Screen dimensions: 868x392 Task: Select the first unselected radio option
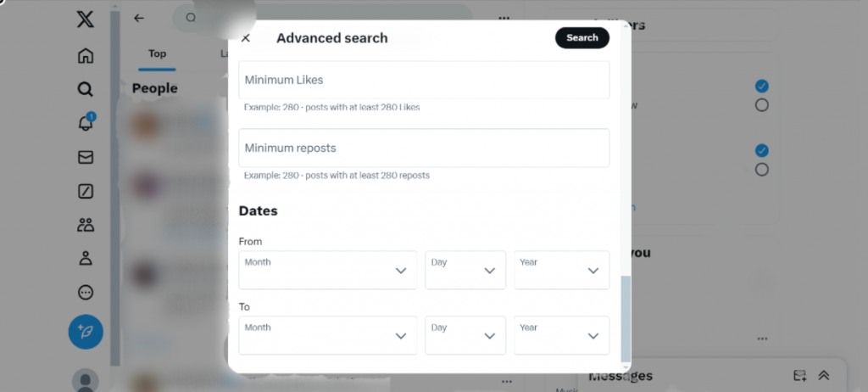click(761, 105)
